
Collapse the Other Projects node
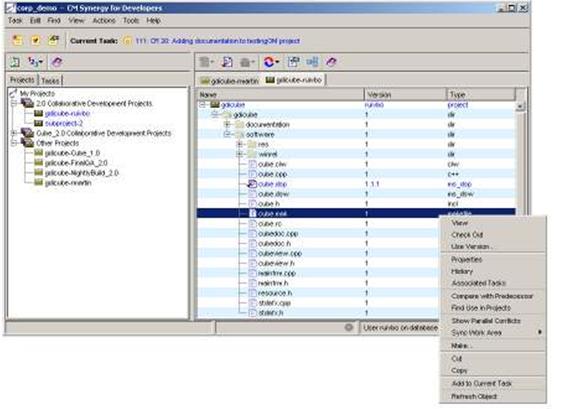(x=14, y=143)
